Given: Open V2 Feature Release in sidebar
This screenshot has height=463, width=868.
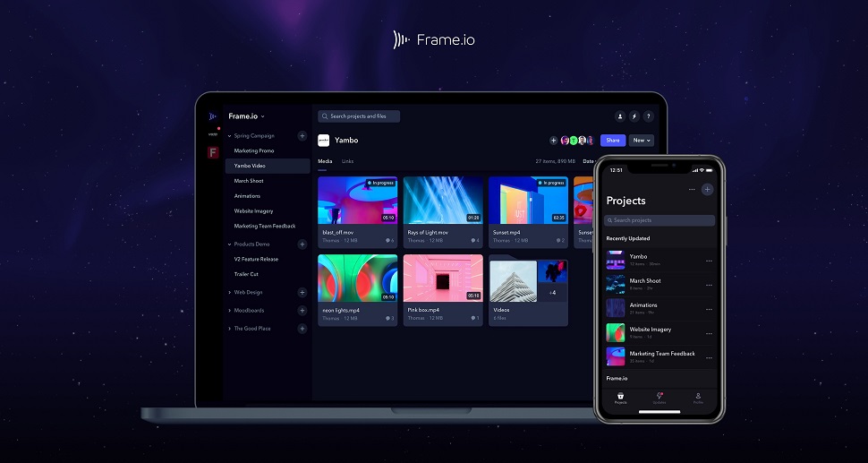Looking at the screenshot, I should (256, 259).
